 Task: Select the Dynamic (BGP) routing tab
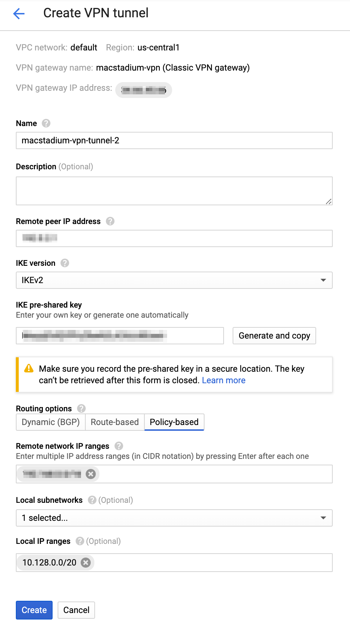pos(51,422)
